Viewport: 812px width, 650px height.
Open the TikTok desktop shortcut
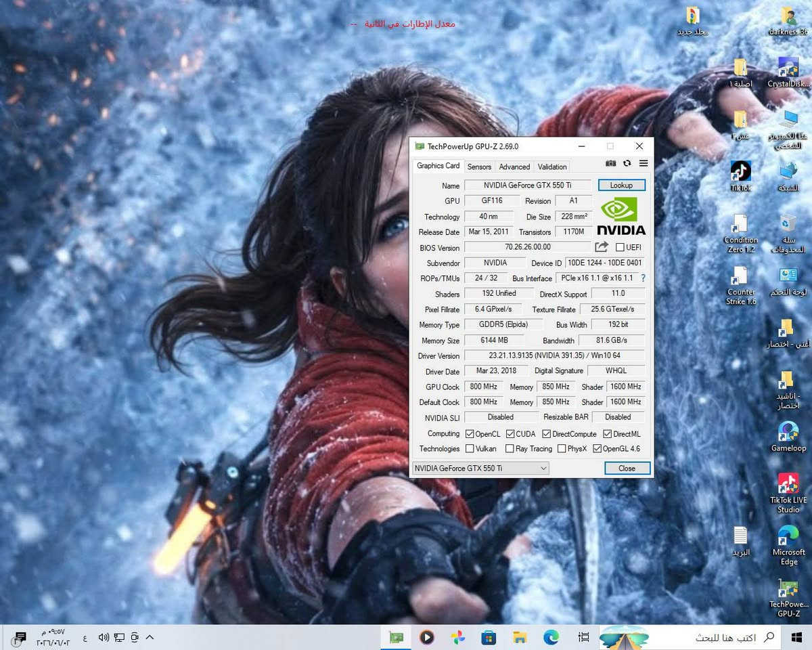pyautogui.click(x=740, y=176)
